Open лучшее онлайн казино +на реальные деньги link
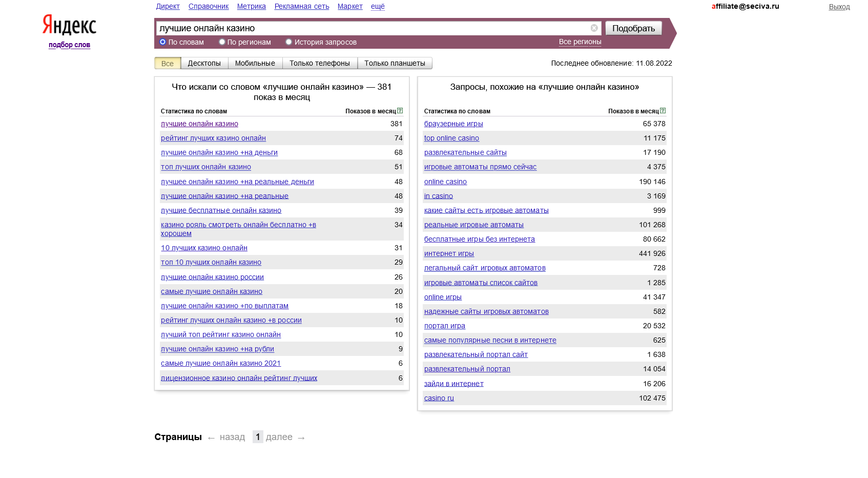 (237, 182)
